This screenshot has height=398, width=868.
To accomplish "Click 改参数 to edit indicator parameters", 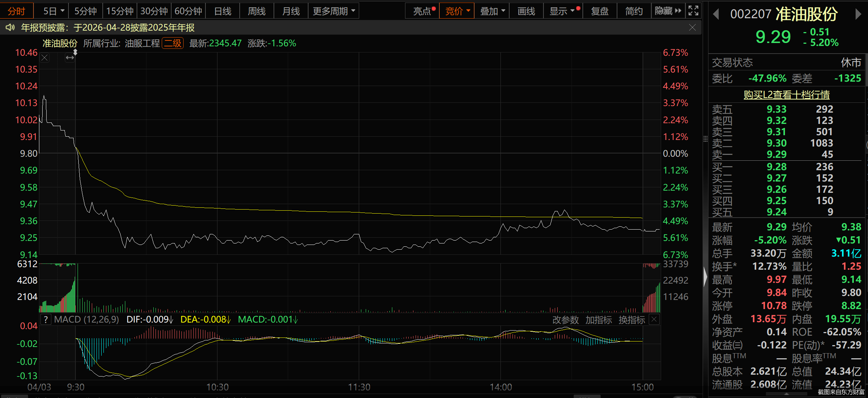I will 565,320.
